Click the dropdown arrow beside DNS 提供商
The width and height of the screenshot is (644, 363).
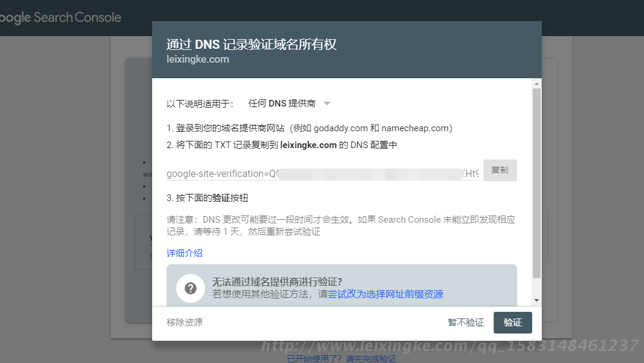point(327,104)
